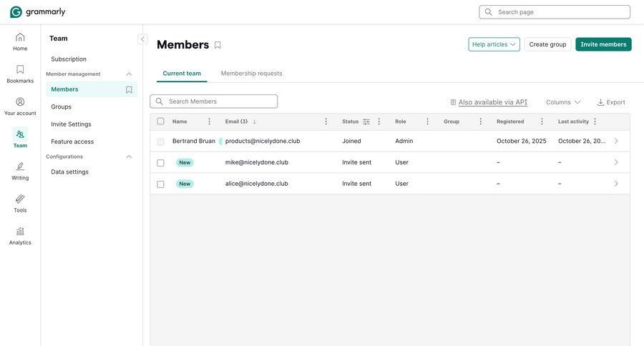
Task: Follow the Also available via API link
Action: [x=492, y=102]
